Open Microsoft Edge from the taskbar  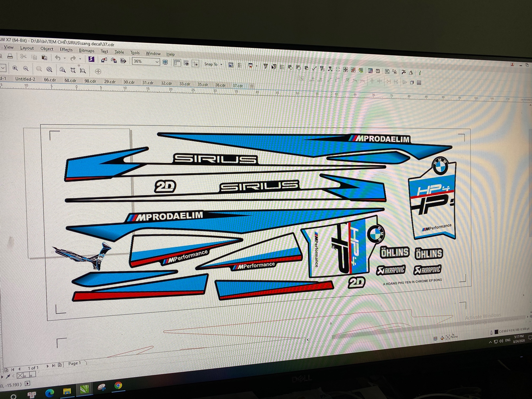(50, 393)
